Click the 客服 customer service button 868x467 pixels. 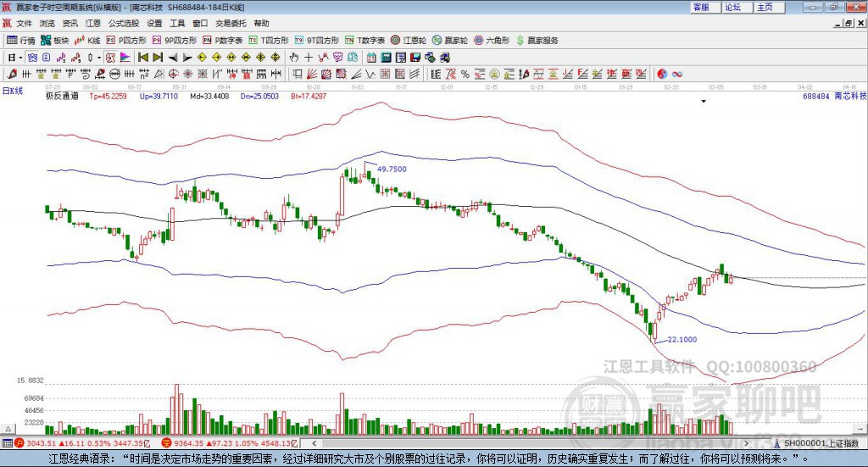pyautogui.click(x=705, y=7)
